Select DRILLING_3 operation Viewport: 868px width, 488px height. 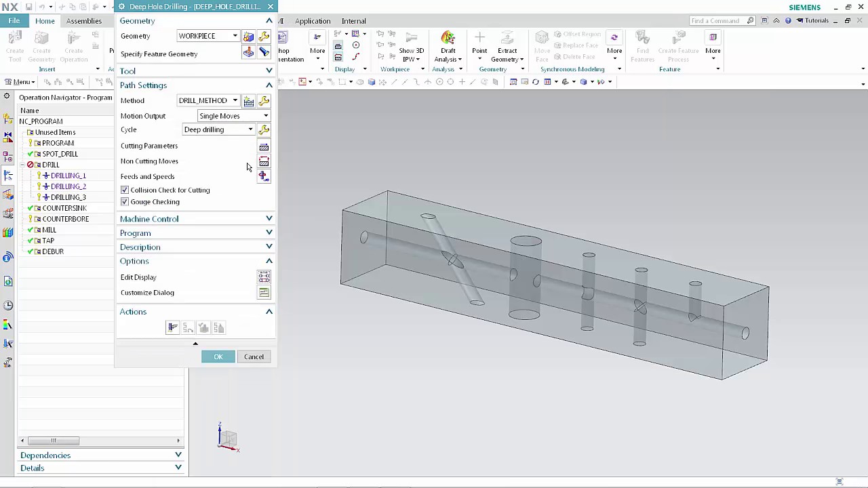click(68, 197)
